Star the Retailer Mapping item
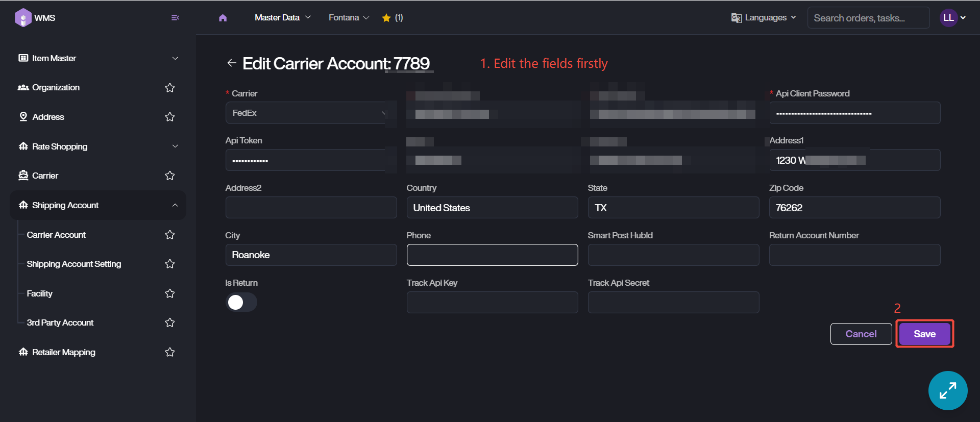The width and height of the screenshot is (980, 422). 170,352
